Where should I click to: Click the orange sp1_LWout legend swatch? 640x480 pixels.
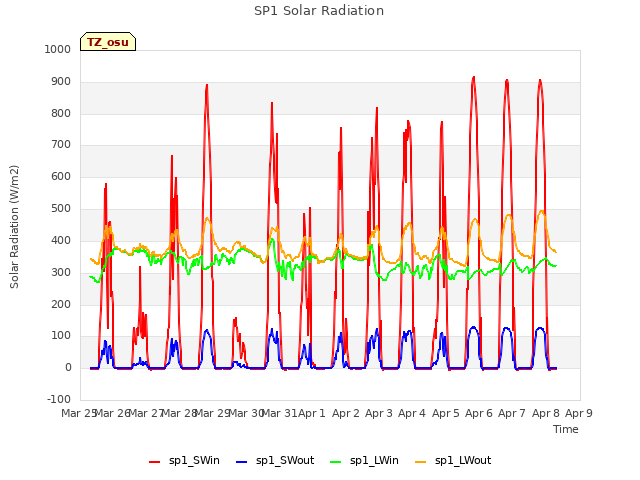420,462
